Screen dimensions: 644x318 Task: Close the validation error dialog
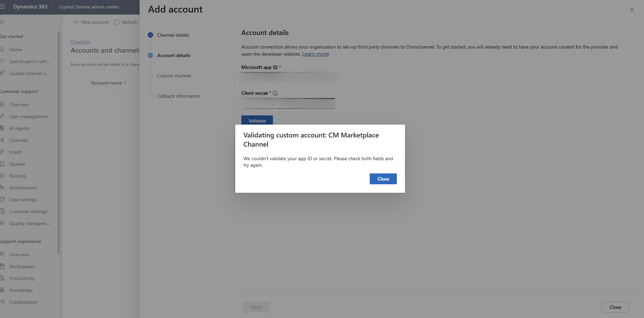tap(383, 179)
